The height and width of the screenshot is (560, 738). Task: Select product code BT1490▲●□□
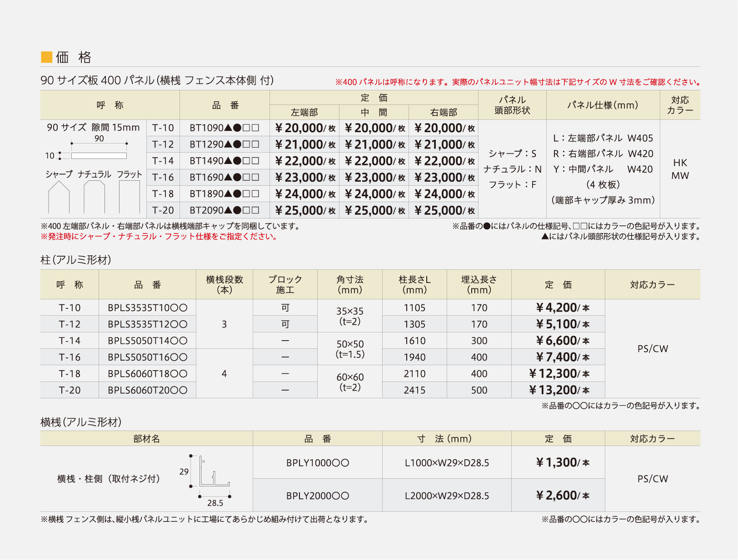pos(224,161)
